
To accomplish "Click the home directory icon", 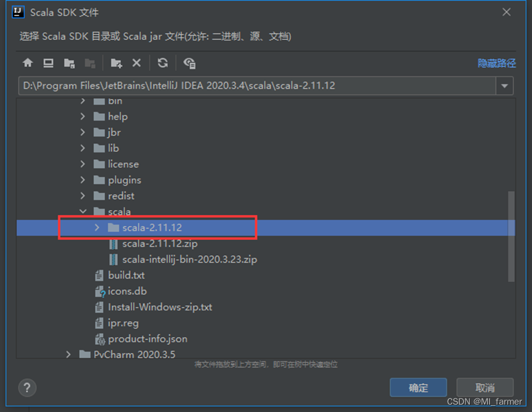I will pos(28,63).
